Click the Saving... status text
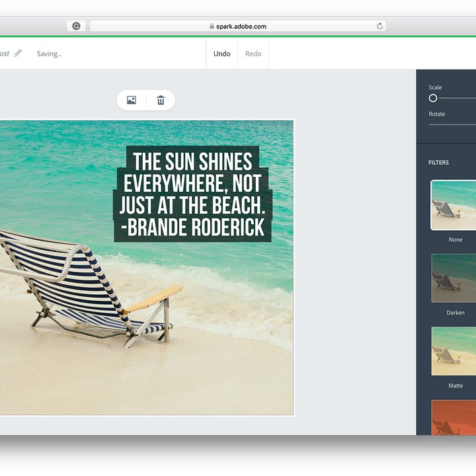476x476 pixels. coord(49,54)
